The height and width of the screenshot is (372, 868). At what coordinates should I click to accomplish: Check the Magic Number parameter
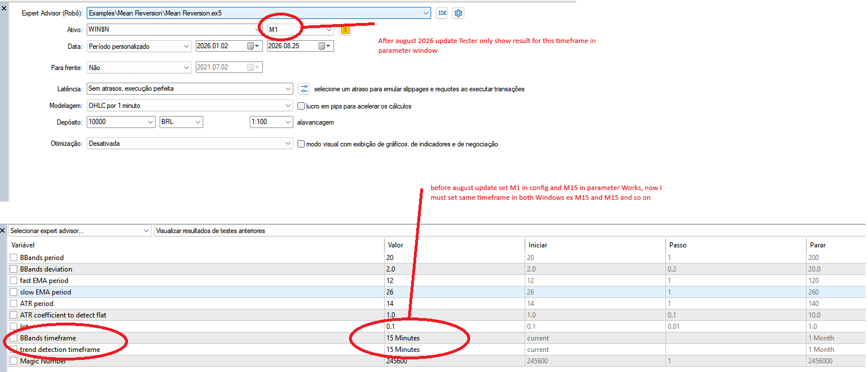tap(13, 361)
